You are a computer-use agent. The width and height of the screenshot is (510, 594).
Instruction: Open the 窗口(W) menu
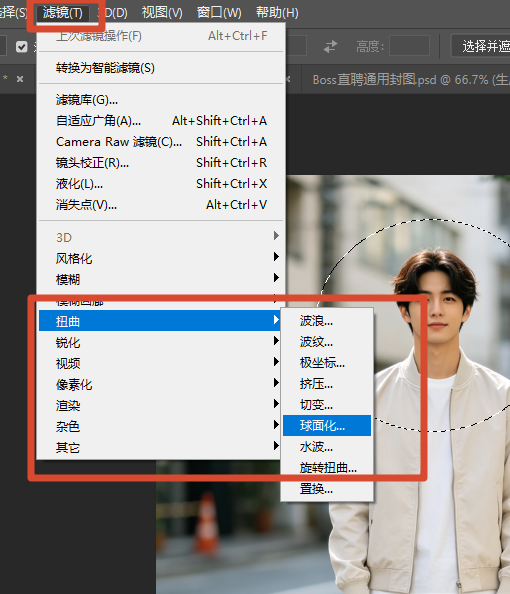click(219, 13)
